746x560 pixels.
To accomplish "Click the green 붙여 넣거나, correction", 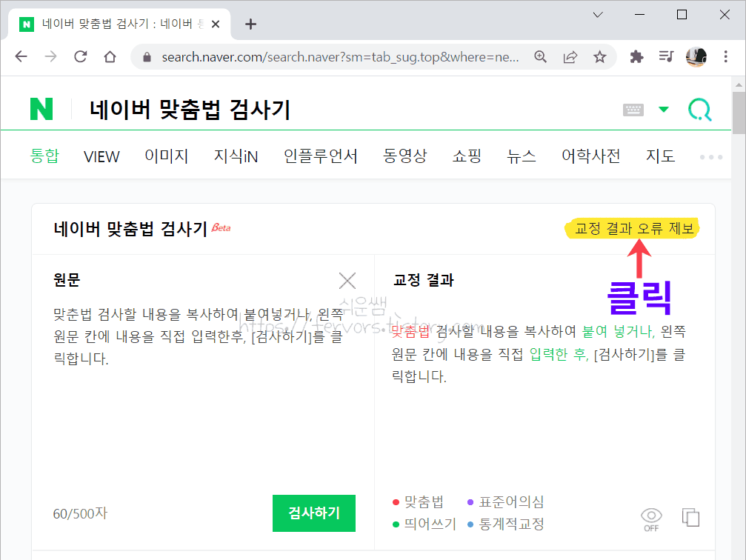I will [619, 331].
